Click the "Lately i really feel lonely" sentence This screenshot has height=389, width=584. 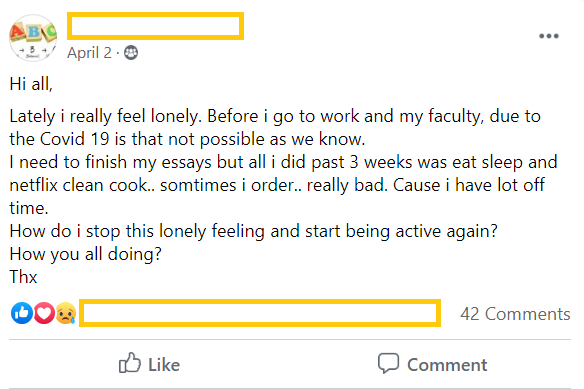point(105,116)
